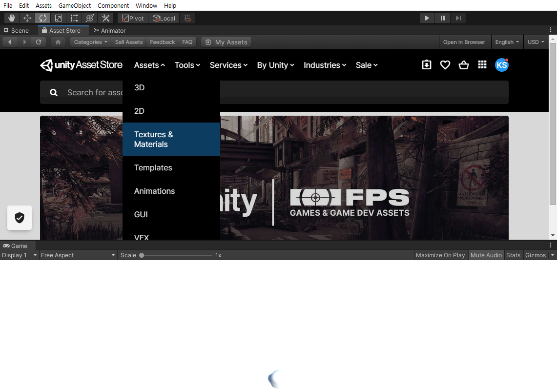Image resolution: width=557 pixels, height=392 pixels.
Task: Click the Pause button
Action: [443, 18]
